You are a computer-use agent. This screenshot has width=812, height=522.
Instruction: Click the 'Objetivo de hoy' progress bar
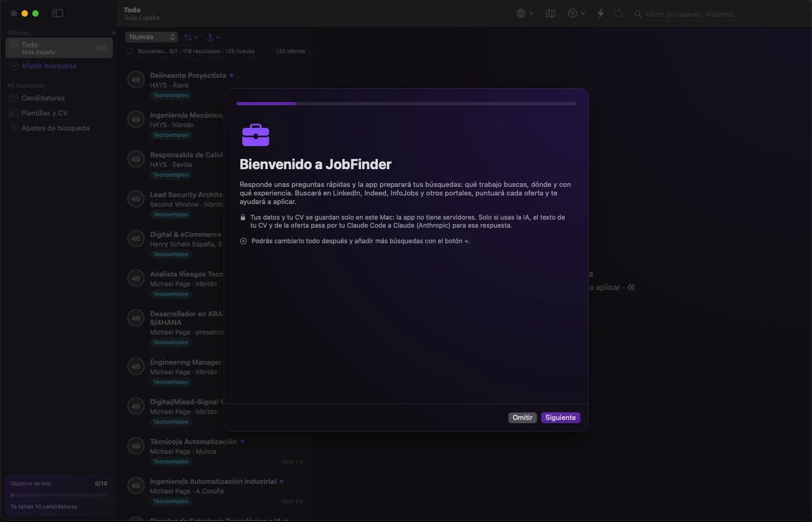click(x=59, y=495)
